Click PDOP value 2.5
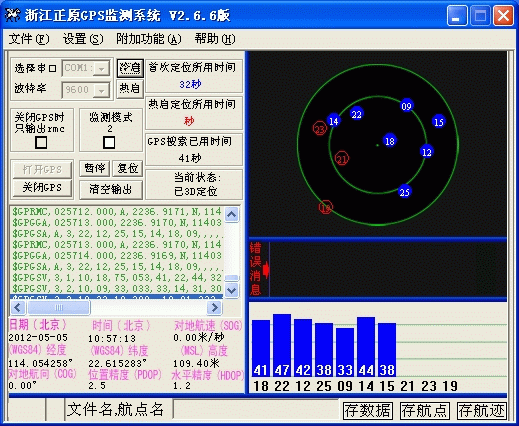This screenshot has width=519, height=426. 97,386
